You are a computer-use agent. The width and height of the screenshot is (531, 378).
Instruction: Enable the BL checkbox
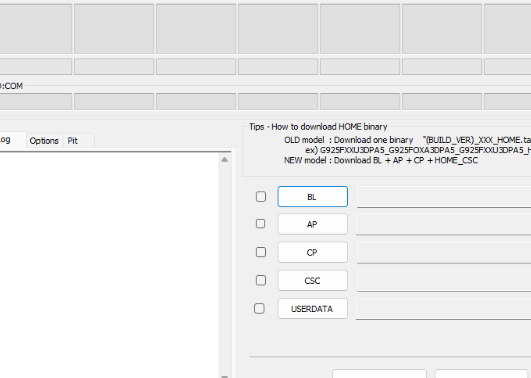(261, 196)
